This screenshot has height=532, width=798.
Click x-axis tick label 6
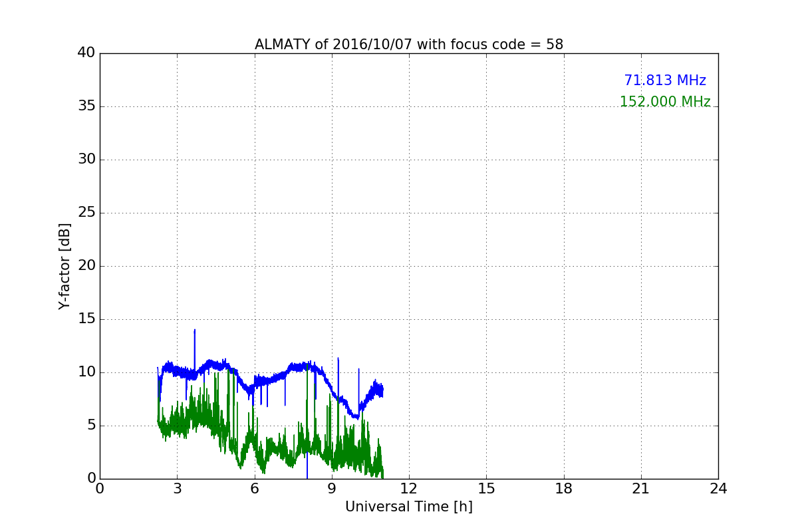[254, 489]
